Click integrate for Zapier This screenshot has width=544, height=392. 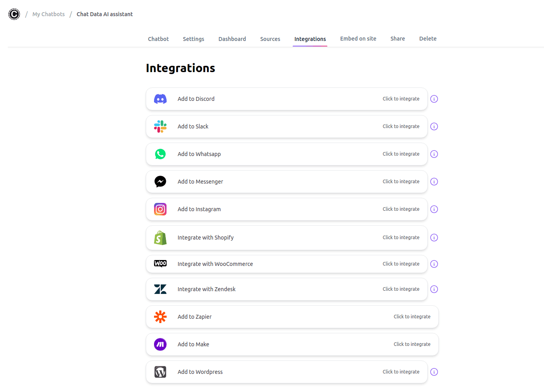[x=412, y=317]
